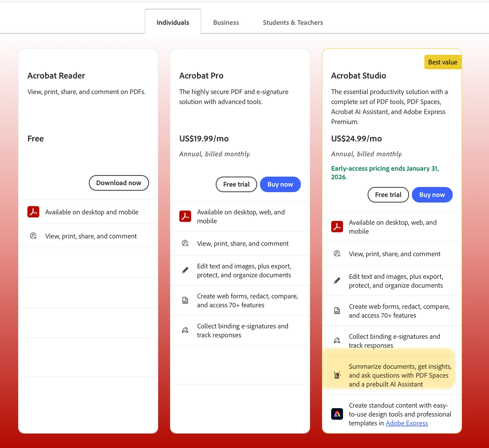The height and width of the screenshot is (448, 489).
Task: Click e-signature pen icon in Acrobat Studio card
Action: tap(337, 341)
